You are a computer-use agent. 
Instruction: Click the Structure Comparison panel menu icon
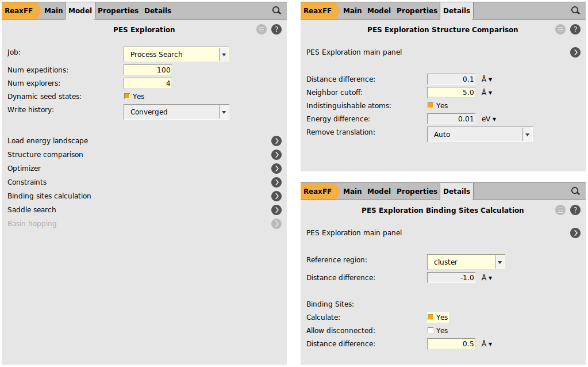(x=560, y=29)
